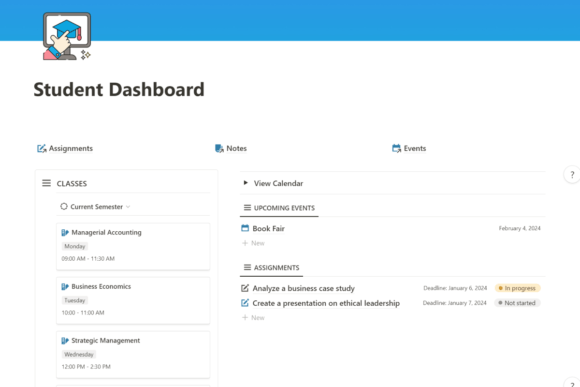Click the icon beside Create a presentation
This screenshot has height=387, width=580.
[x=245, y=303]
